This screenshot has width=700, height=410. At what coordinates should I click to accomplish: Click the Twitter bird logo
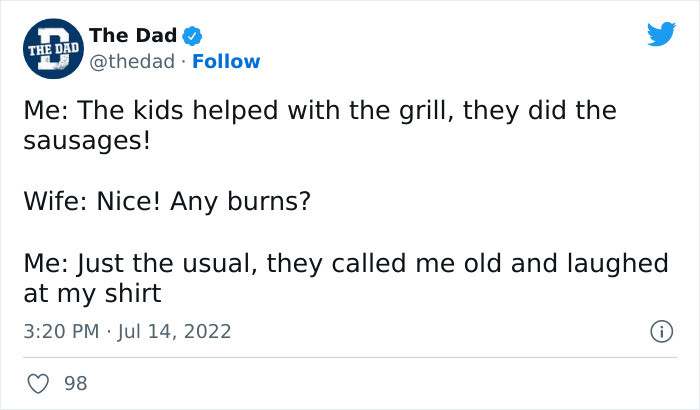661,35
